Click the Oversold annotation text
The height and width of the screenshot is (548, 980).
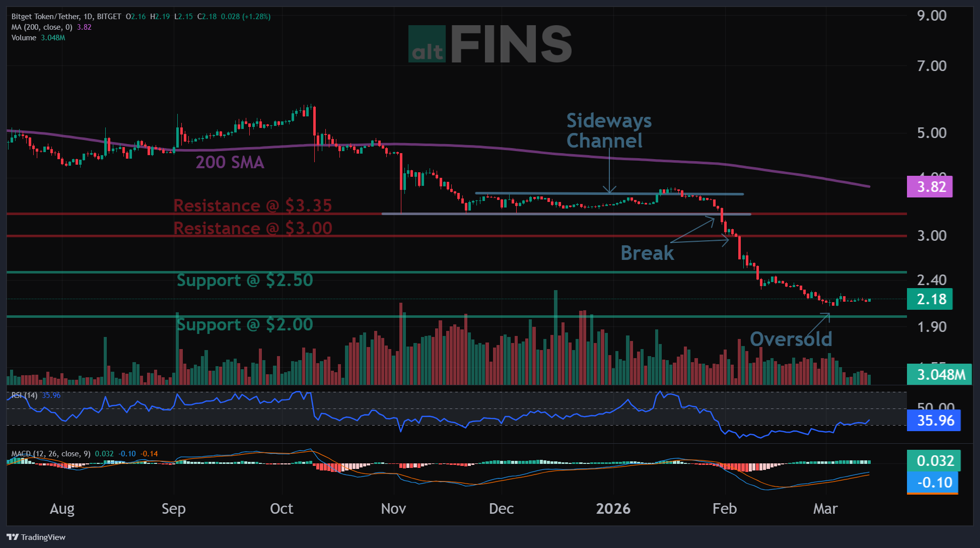(791, 339)
